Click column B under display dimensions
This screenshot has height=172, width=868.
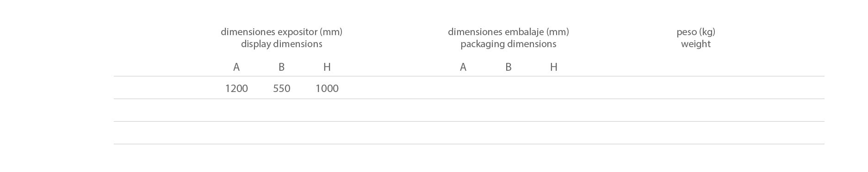(281, 67)
